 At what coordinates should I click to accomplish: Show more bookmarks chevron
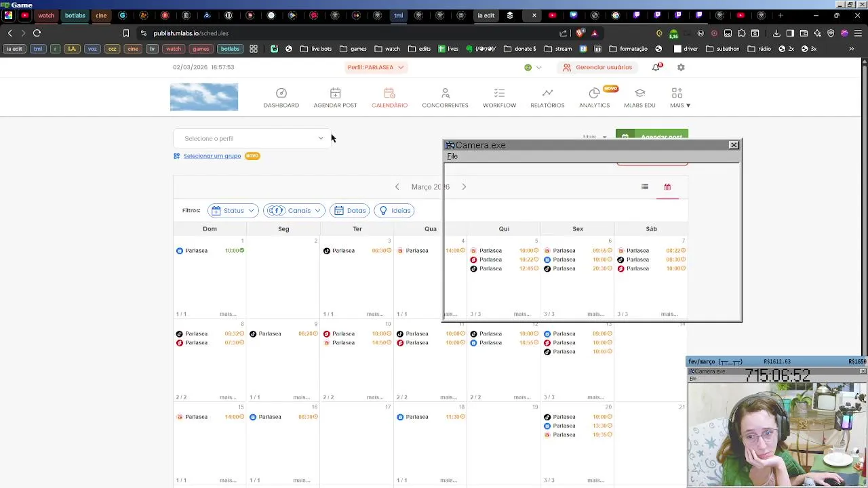click(851, 49)
